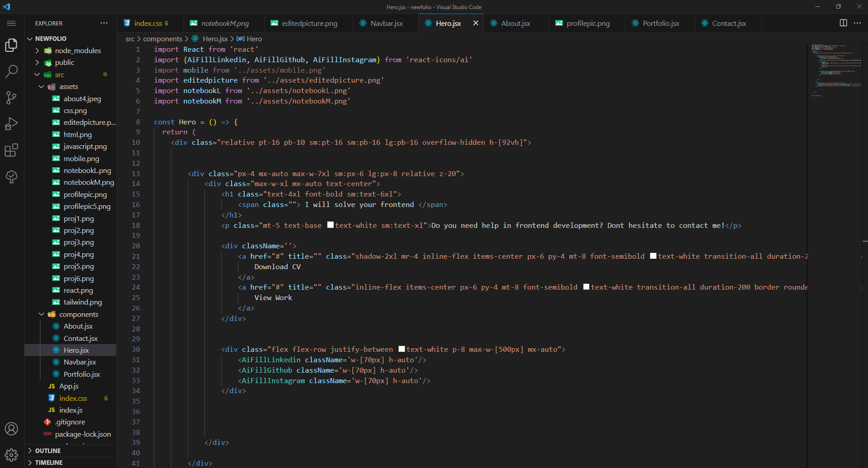
Task: Expand the TIMELINE section
Action: click(49, 463)
